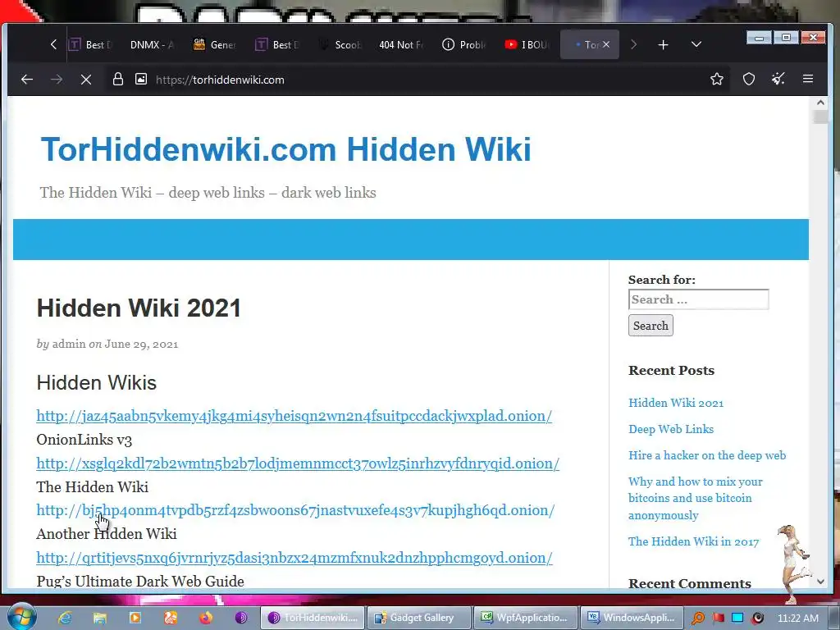The image size is (840, 630).
Task: Switch to the first Best D tab
Action: (x=90, y=44)
